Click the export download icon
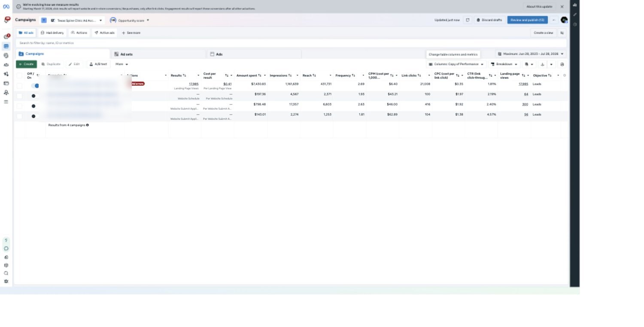 pyautogui.click(x=542, y=64)
